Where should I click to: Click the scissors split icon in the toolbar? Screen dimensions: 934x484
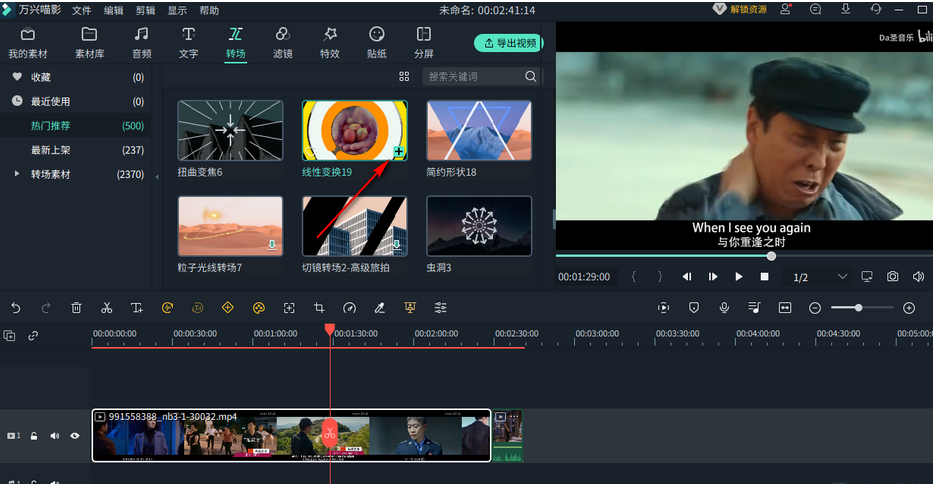[x=106, y=308]
